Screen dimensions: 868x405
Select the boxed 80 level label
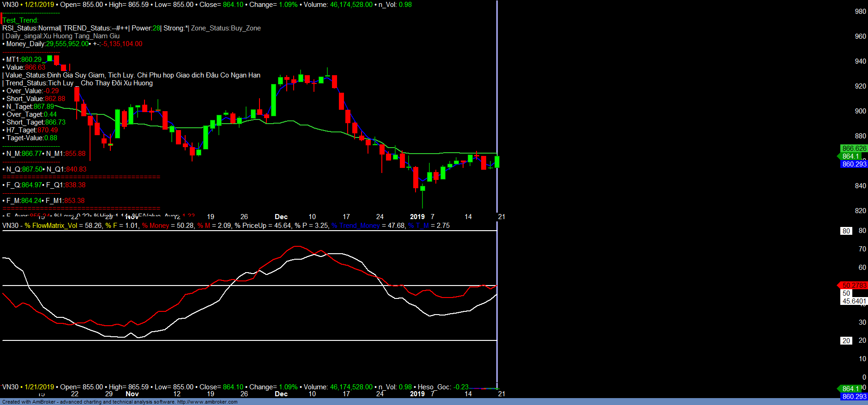coord(846,231)
